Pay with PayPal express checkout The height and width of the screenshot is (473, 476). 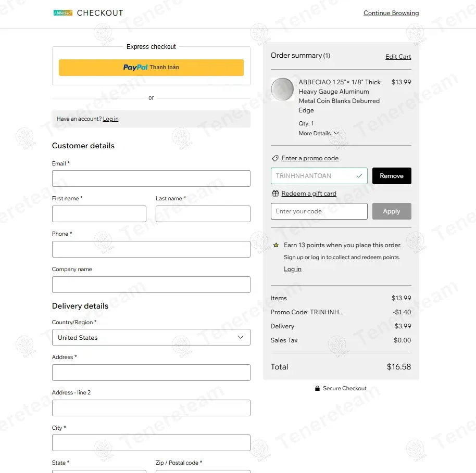(x=151, y=67)
